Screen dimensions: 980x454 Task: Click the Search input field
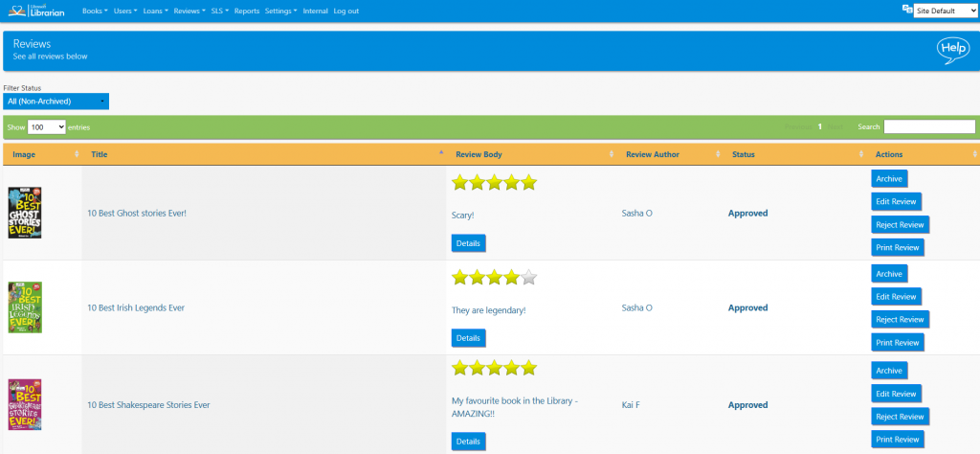[929, 127]
